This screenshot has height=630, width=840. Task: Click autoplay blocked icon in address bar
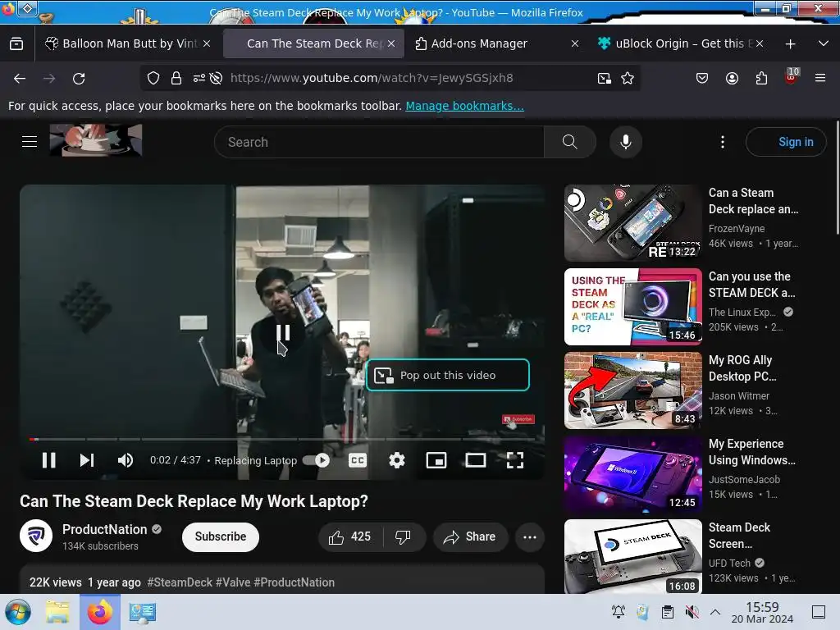216,78
